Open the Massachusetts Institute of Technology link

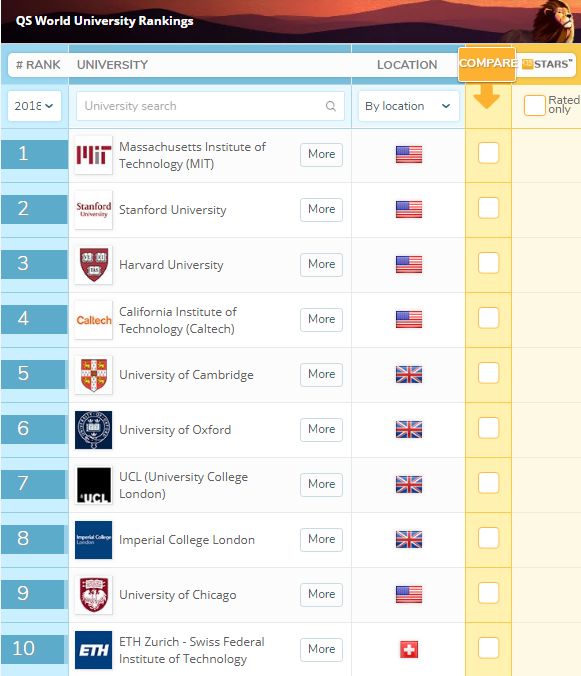pos(192,155)
